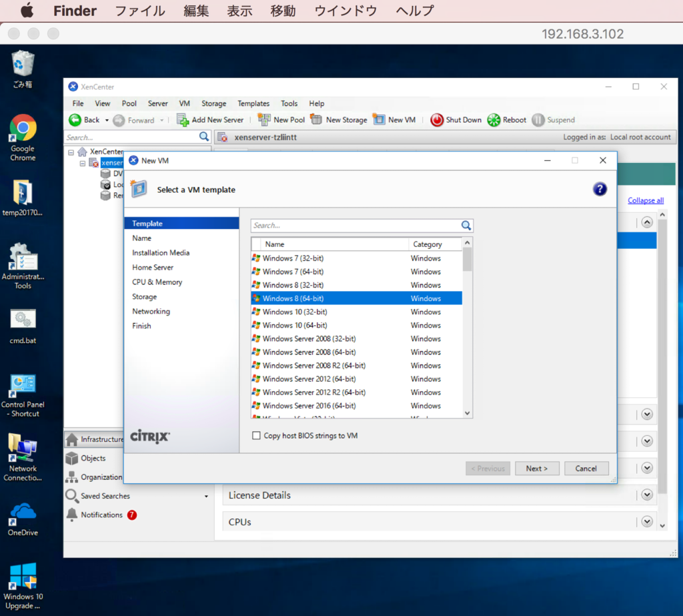The image size is (683, 616).
Task: Expand the License Details section
Action: tap(647, 495)
